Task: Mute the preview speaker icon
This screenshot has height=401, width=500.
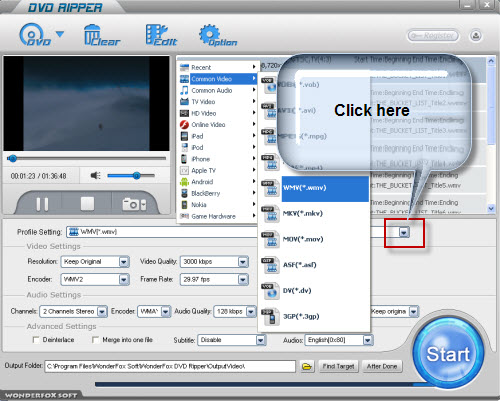Action: [95, 175]
